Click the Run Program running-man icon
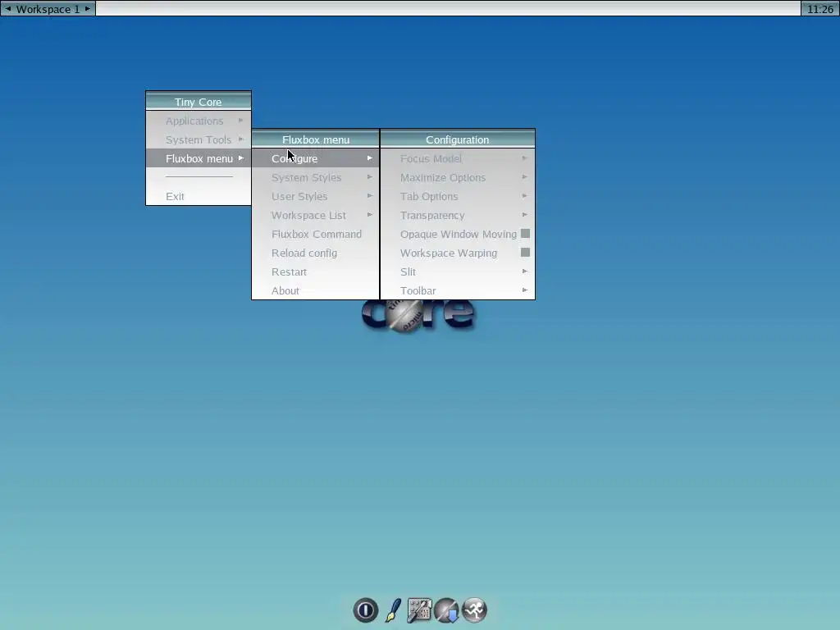840x630 pixels. click(x=474, y=610)
